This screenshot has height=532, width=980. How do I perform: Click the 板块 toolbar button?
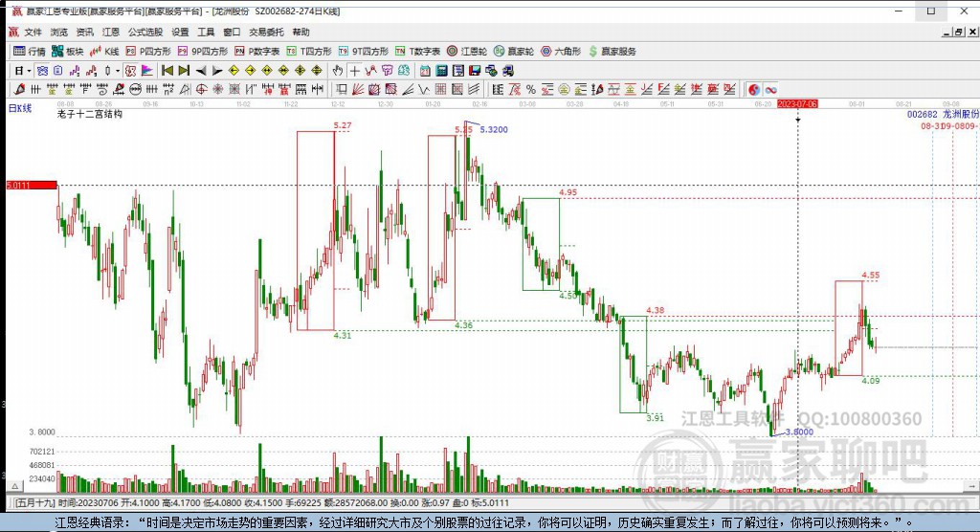(x=68, y=52)
